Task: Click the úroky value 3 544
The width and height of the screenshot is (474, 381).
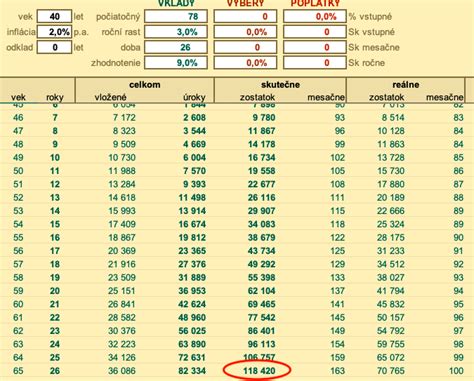Action: [194, 131]
